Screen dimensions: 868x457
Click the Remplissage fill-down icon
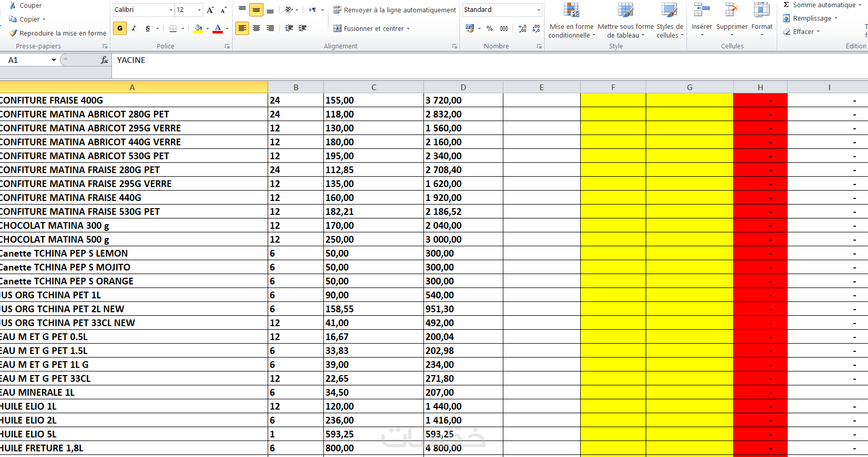787,18
